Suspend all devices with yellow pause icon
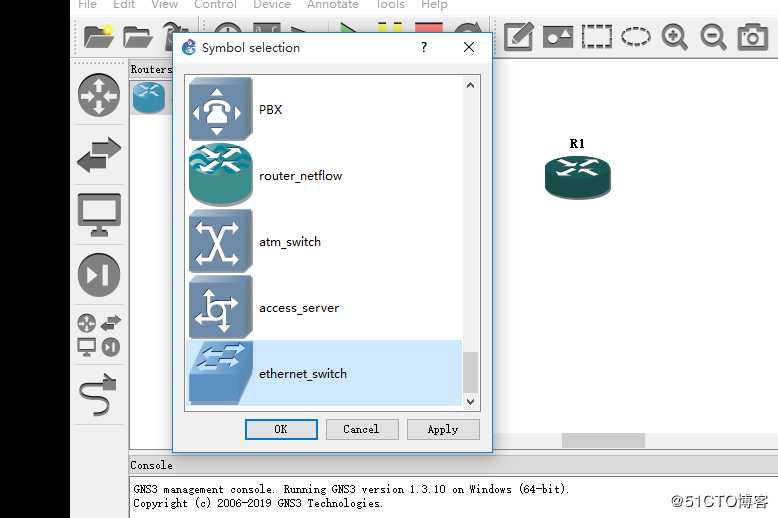This screenshot has height=518, width=778. (390, 27)
